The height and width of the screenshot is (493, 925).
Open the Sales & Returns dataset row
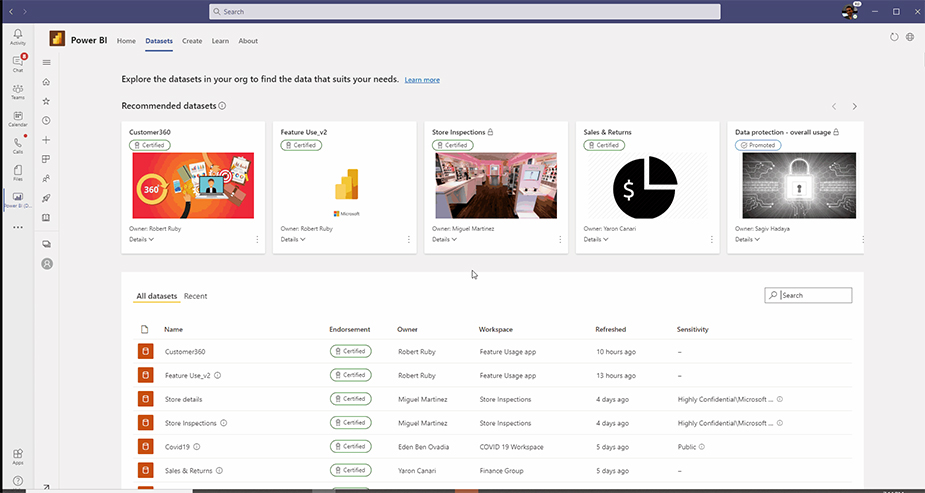tap(494, 471)
